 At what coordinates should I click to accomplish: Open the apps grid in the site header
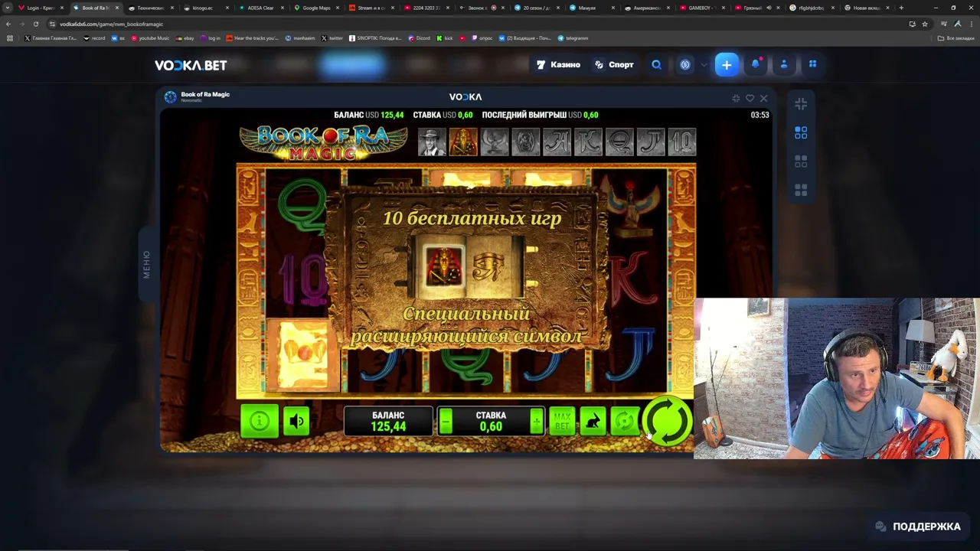812,64
